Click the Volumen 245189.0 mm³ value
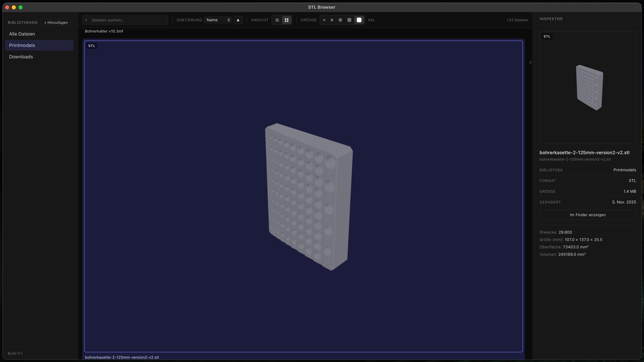This screenshot has width=644, height=362. point(572,254)
